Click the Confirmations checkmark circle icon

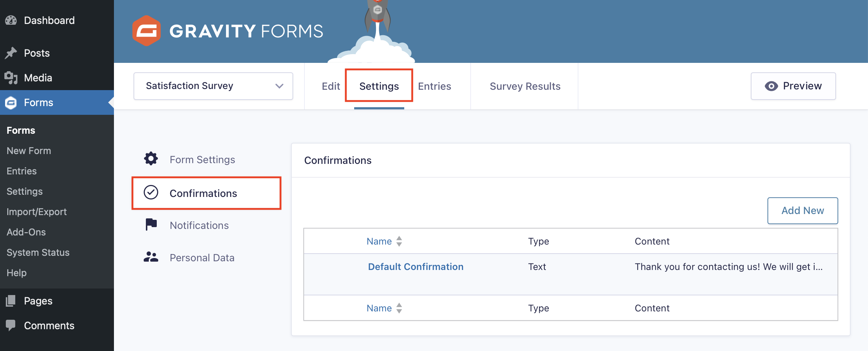click(151, 193)
